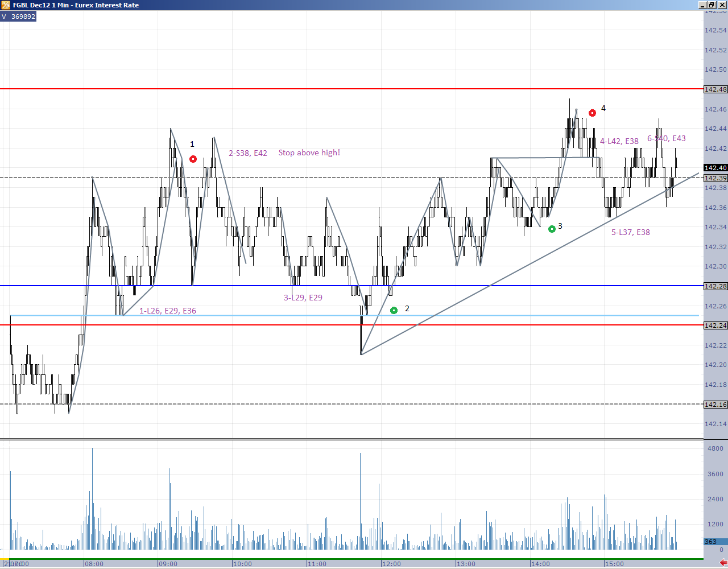Click the 363 current volume label

(x=711, y=542)
